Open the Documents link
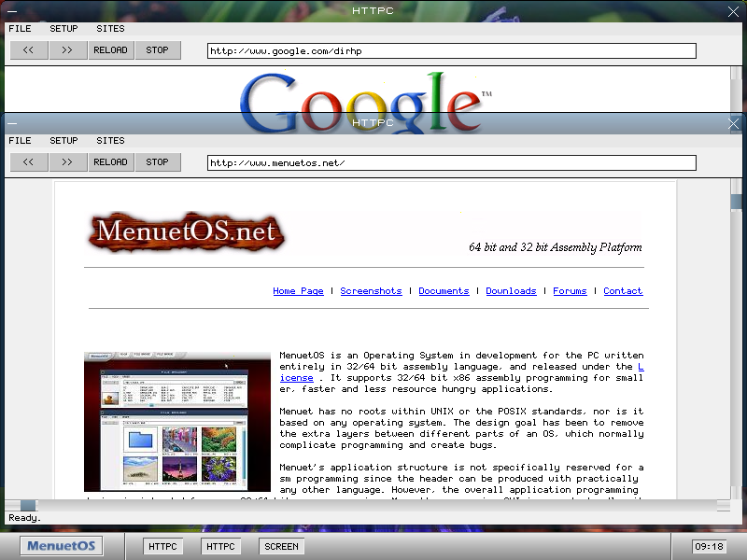This screenshot has width=747, height=560. coord(444,291)
